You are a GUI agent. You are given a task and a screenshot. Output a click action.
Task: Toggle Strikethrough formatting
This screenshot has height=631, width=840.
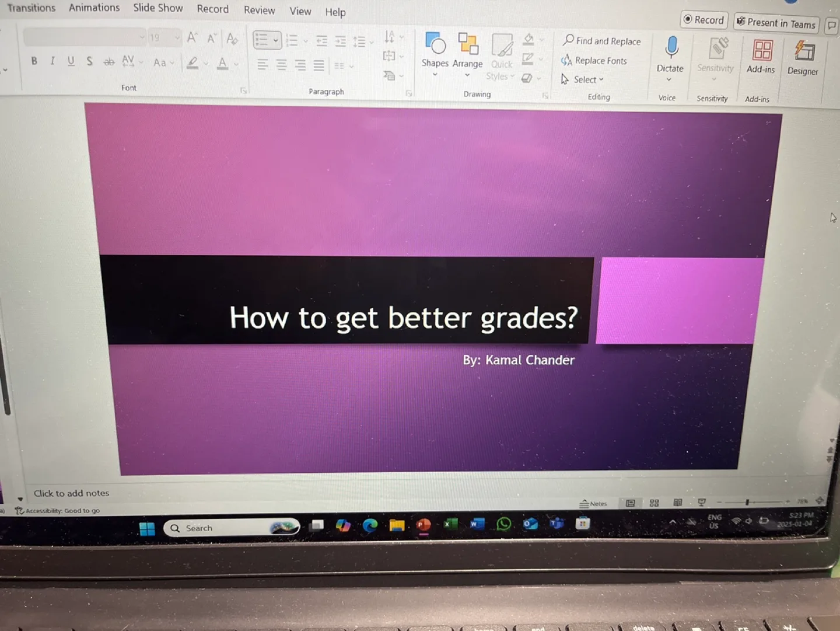tap(108, 62)
